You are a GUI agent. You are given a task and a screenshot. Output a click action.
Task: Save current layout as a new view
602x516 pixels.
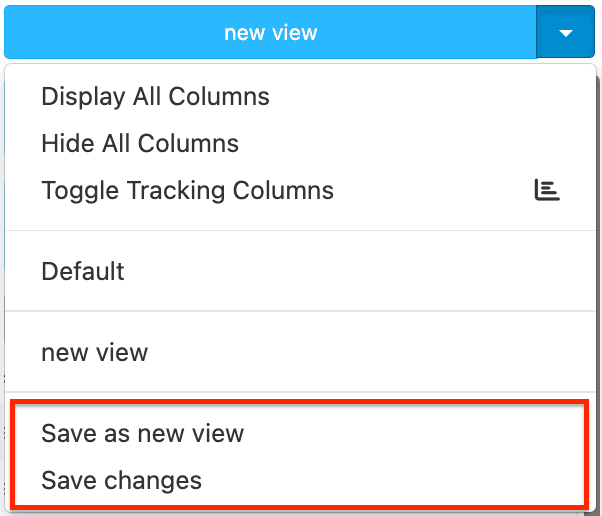click(142, 433)
